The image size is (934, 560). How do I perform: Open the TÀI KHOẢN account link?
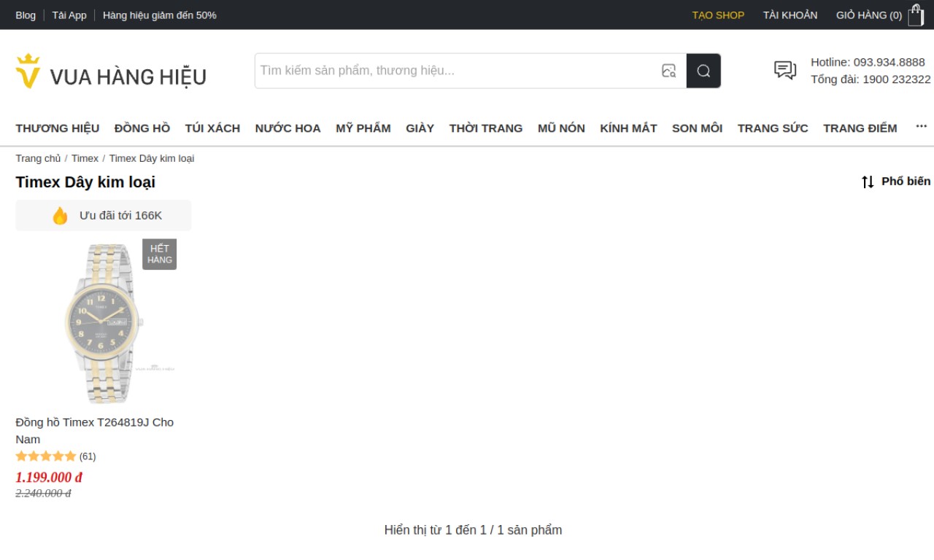coord(790,15)
